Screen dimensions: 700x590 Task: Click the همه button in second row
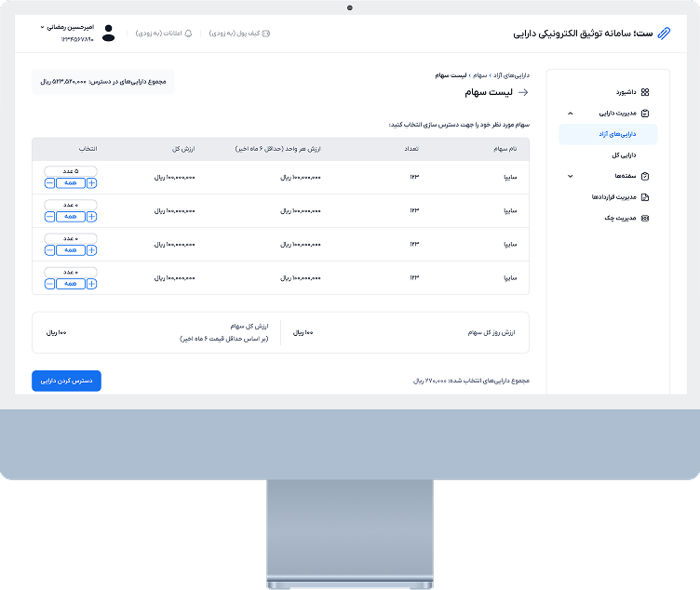pos(71,216)
